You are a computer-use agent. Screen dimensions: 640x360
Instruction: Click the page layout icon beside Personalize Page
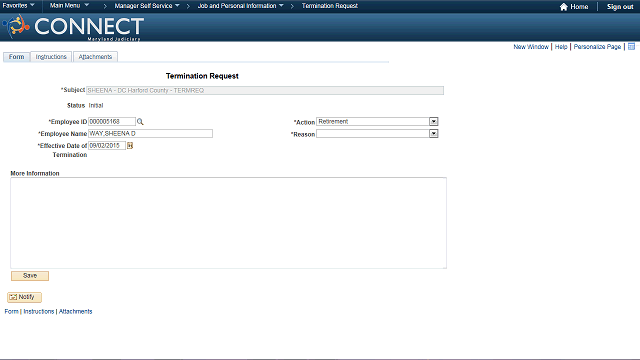pos(631,47)
